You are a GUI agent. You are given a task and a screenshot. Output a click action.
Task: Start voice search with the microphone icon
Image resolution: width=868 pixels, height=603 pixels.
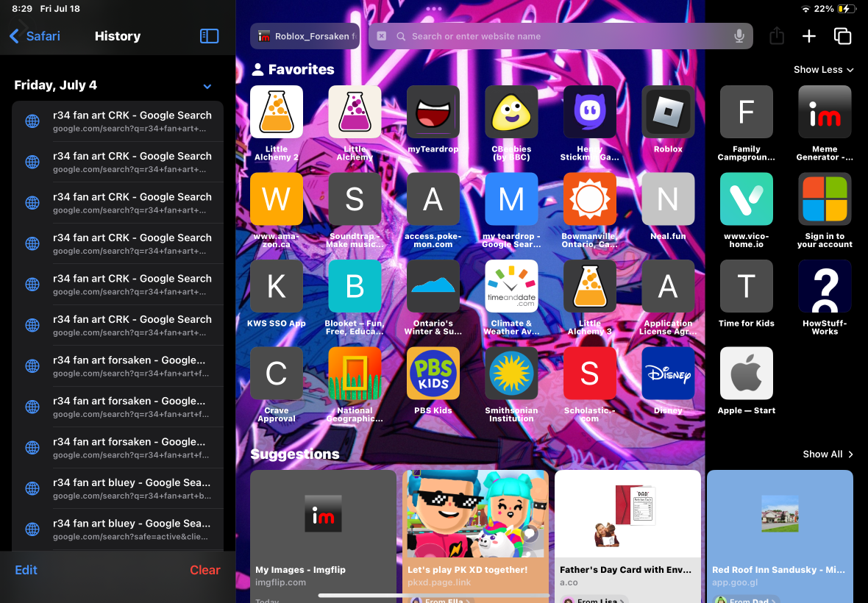(x=739, y=36)
